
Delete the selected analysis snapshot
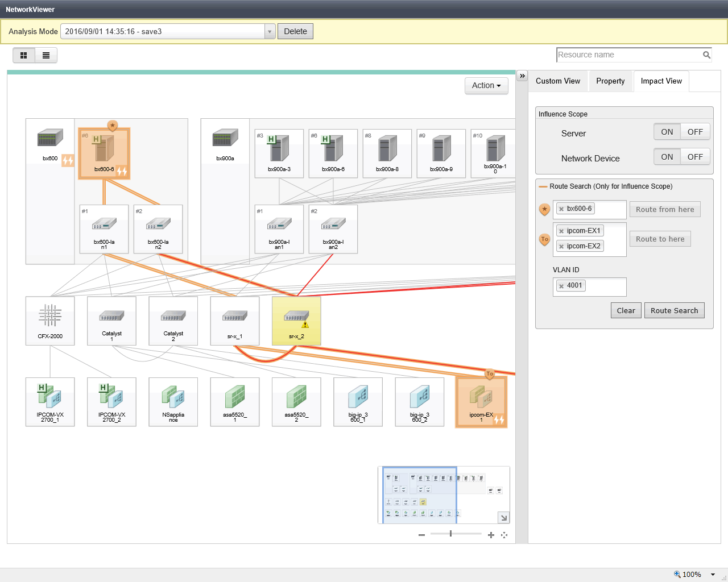pos(295,31)
